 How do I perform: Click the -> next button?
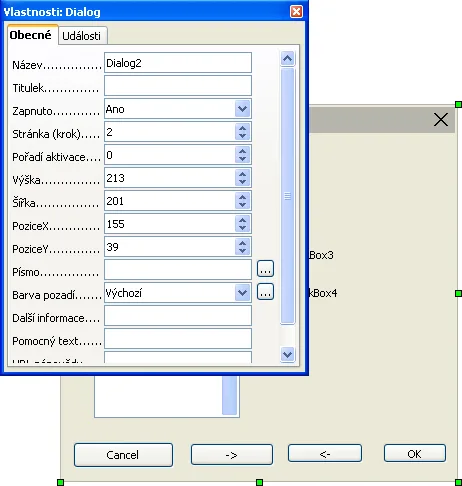tap(232, 454)
